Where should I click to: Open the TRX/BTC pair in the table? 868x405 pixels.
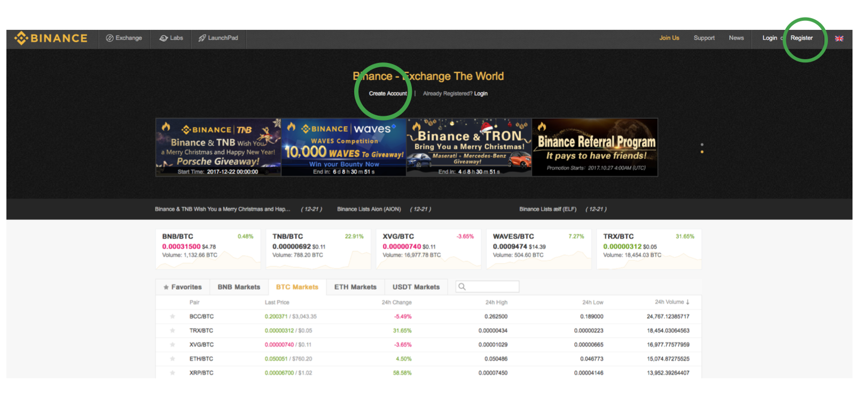click(x=428, y=330)
